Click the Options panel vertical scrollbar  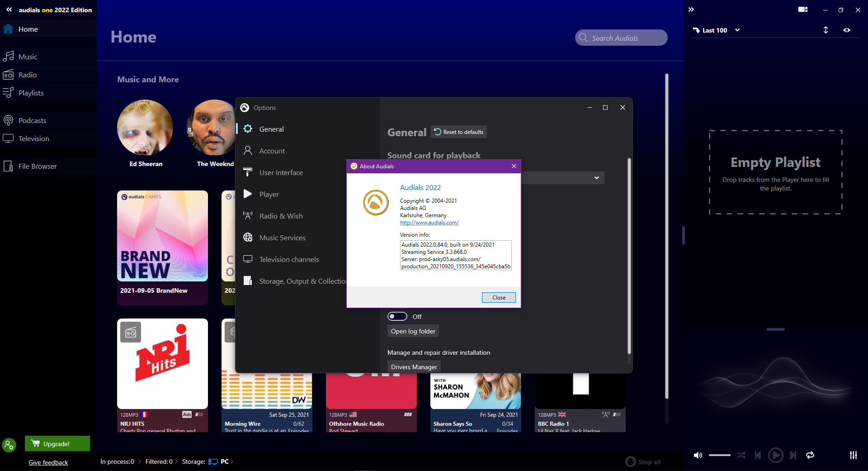coord(629,256)
